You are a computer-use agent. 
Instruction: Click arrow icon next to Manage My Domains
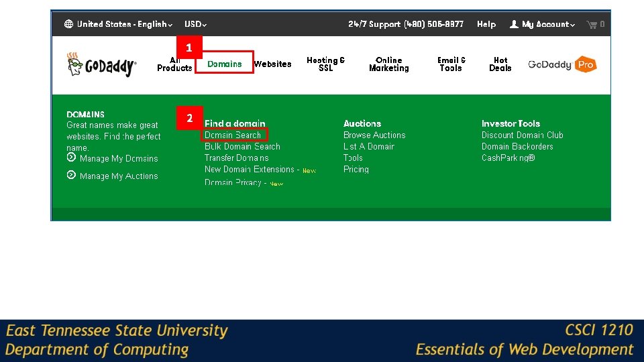click(x=71, y=157)
